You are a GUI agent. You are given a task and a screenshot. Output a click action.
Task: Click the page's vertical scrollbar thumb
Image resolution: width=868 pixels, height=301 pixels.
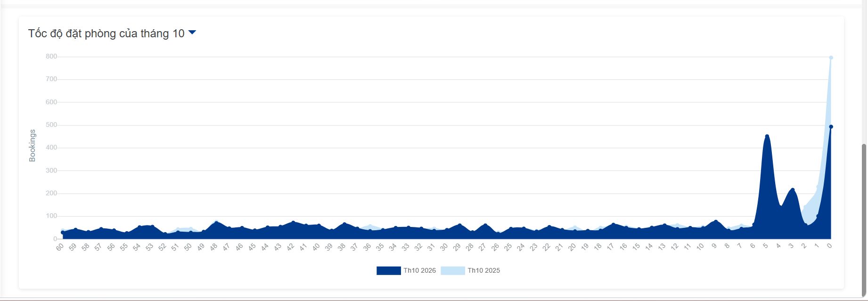864,220
